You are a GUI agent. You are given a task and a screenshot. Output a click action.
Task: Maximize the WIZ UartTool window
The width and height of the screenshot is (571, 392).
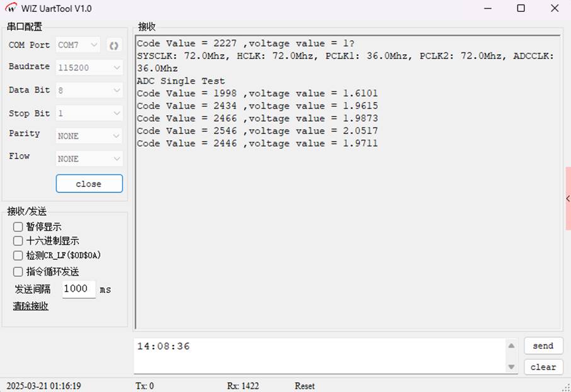click(521, 8)
